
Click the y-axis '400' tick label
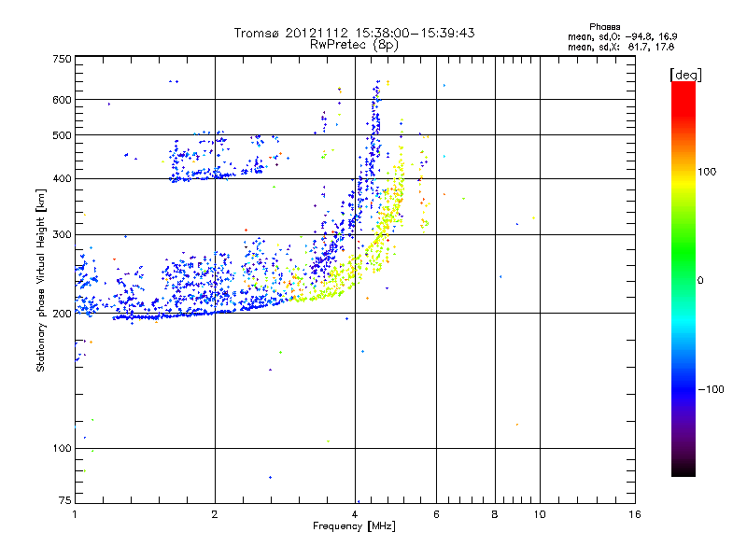coord(63,179)
